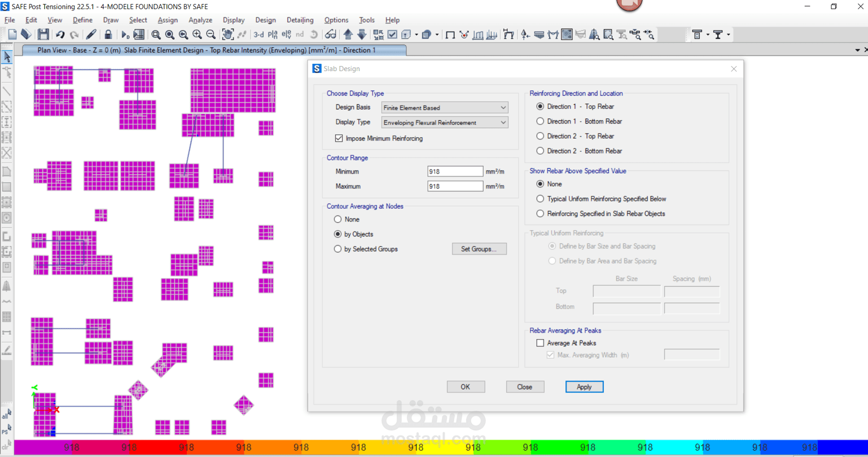868x457 pixels.
Task: Select the draw line tool in sidebar
Action: point(7,90)
